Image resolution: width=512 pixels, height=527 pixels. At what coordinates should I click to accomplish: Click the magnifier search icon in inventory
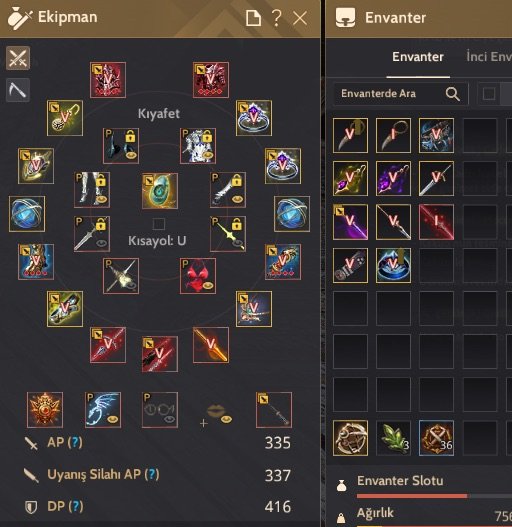[x=452, y=94]
